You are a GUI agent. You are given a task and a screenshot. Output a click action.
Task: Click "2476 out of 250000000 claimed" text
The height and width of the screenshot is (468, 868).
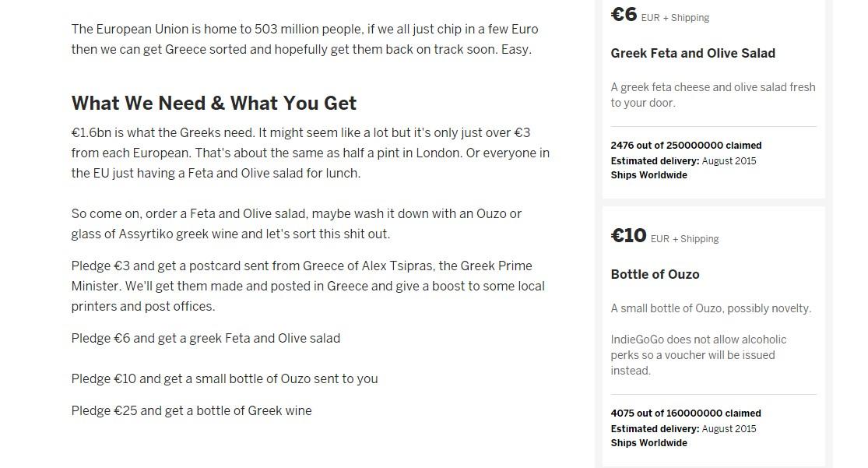click(686, 146)
